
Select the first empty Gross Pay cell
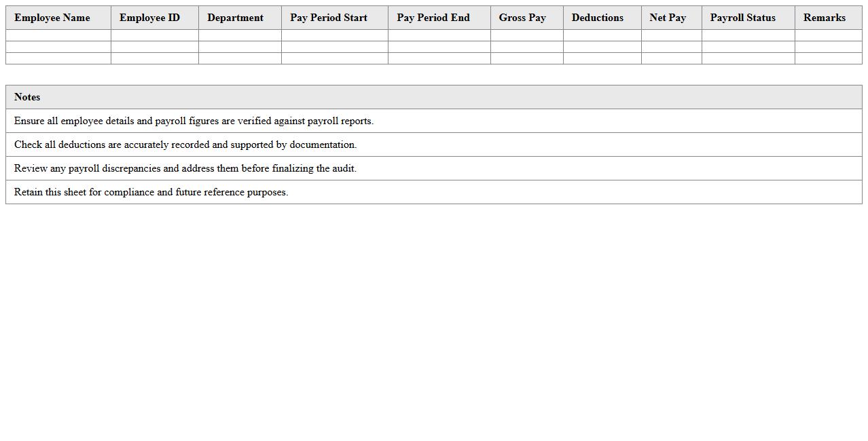[x=526, y=35]
